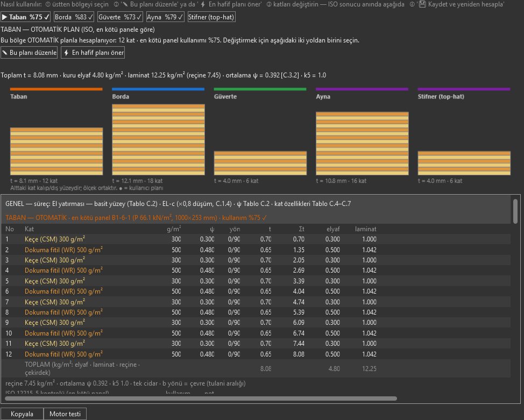Click the 'Bu planı düzenle' pencil button
The image size is (524, 420).
(29, 53)
